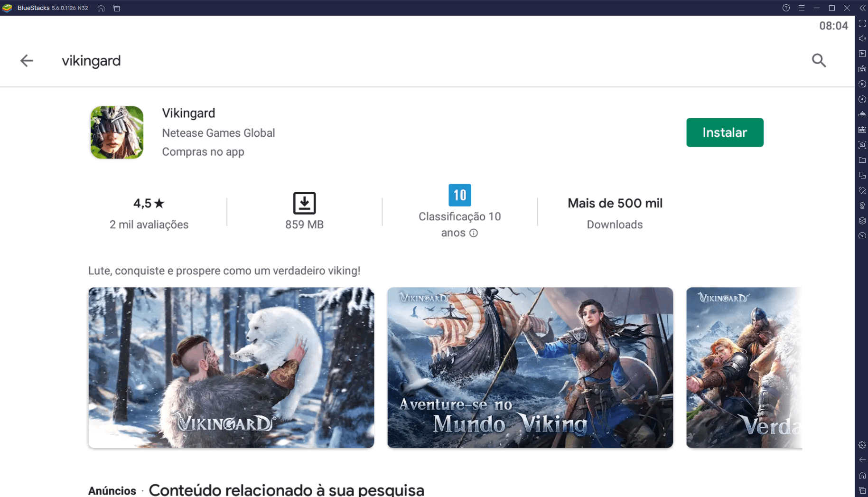Click the Android home icon in the sidebar
Screen dimensions: 868x497
point(862,475)
